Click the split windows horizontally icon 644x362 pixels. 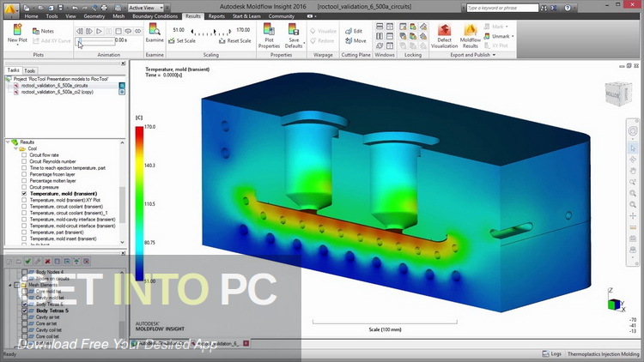(380, 27)
